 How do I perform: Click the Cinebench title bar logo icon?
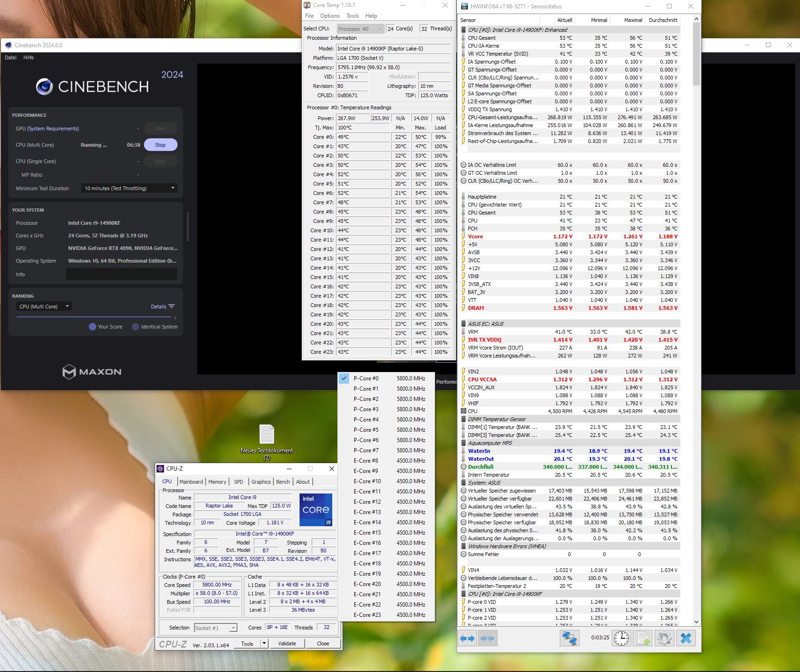[8, 45]
